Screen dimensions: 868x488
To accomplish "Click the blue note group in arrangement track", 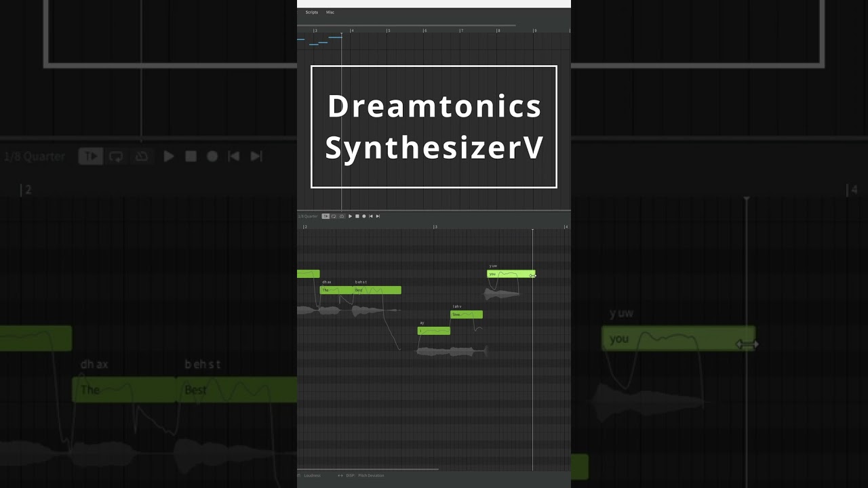I will 320,41.
